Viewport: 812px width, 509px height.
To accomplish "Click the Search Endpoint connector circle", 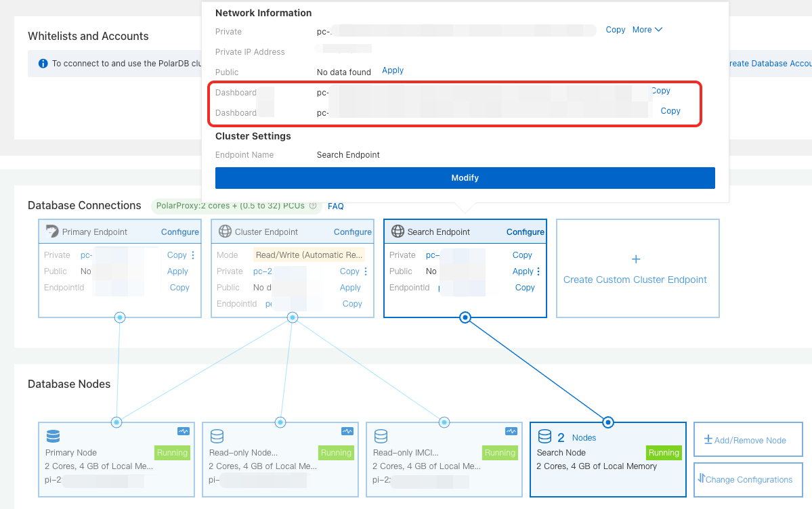I will click(465, 317).
